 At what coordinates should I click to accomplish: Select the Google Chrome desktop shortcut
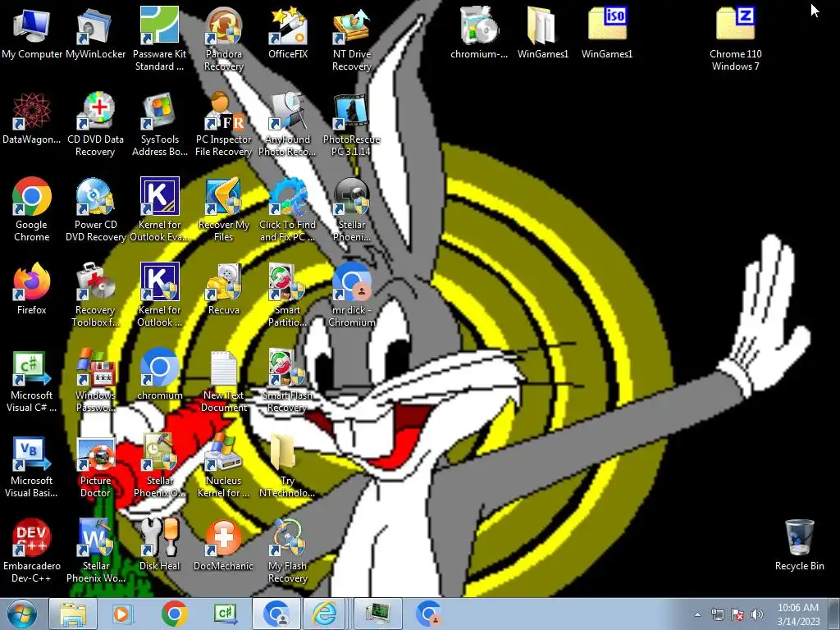pos(32,209)
